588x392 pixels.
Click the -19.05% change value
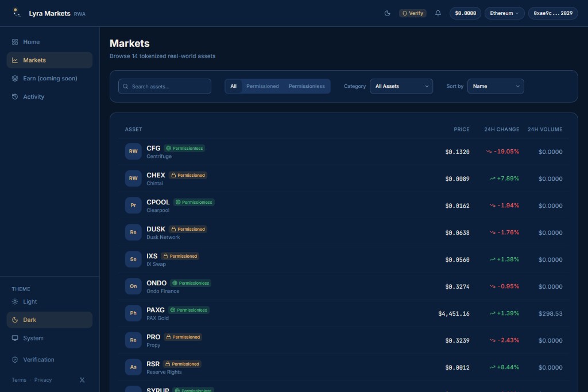(506, 152)
